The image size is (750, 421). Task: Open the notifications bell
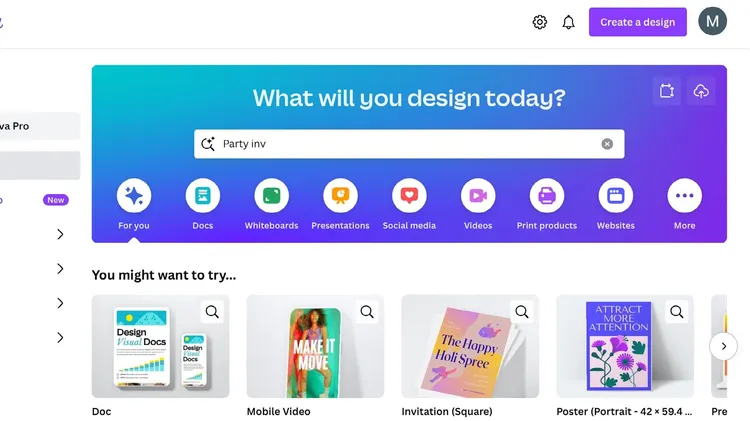[x=568, y=22]
